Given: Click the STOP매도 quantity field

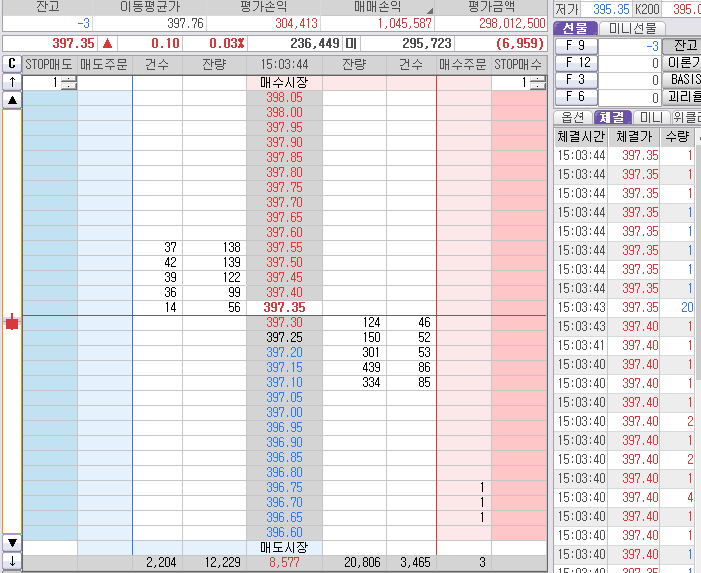Looking at the screenshot, I should (x=42, y=83).
